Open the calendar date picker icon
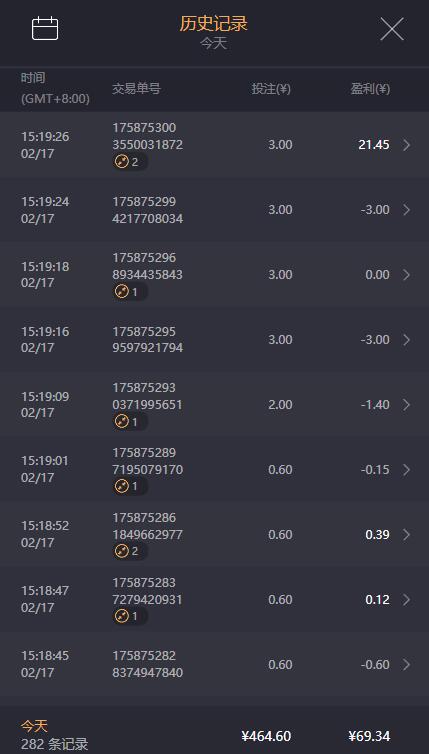Image resolution: width=429 pixels, height=754 pixels. [45, 28]
